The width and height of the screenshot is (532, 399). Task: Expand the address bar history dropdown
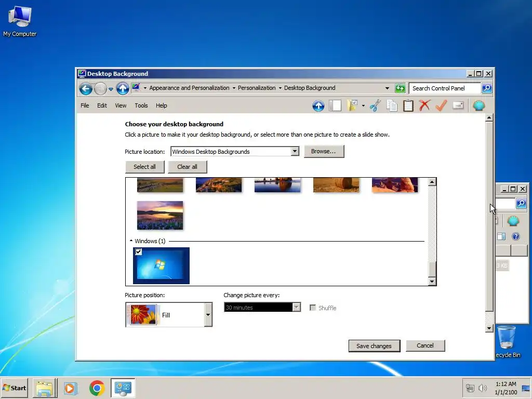click(x=387, y=88)
